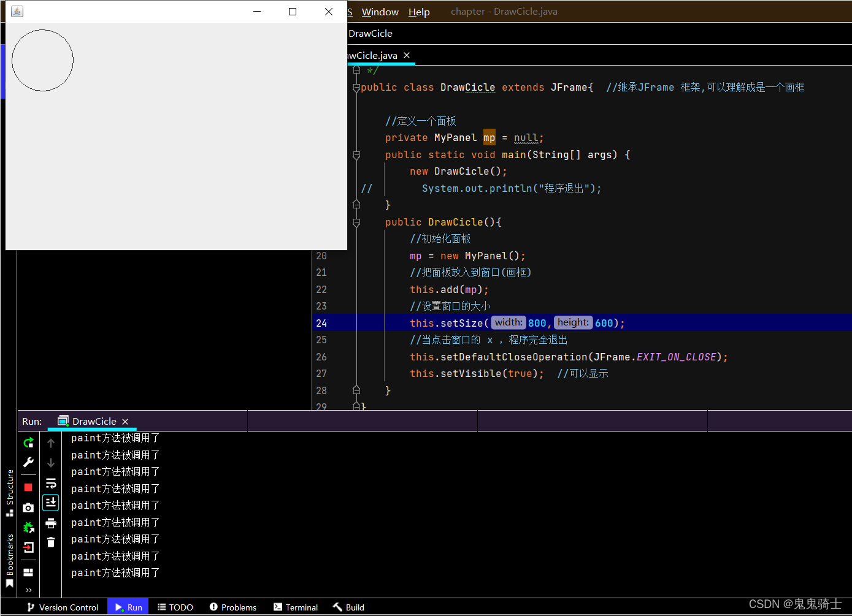Maximize the Java JFrame window
The height and width of the screenshot is (616, 852).
point(293,12)
